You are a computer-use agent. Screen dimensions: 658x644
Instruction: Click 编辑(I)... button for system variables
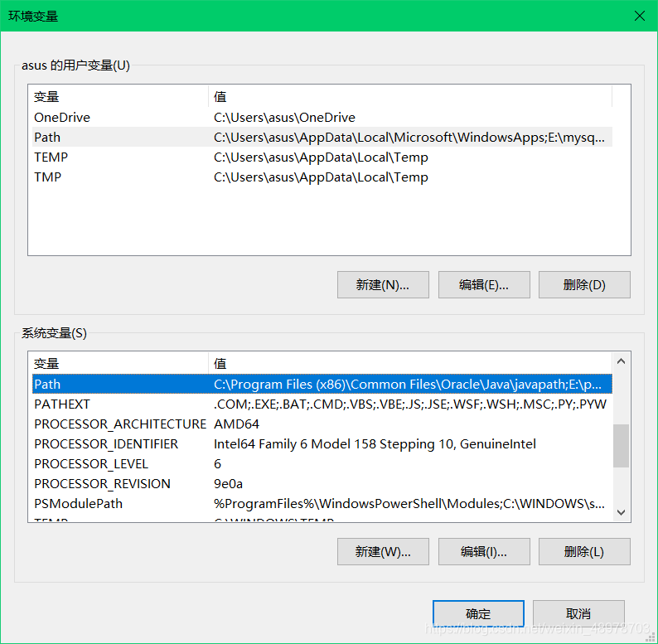point(484,552)
